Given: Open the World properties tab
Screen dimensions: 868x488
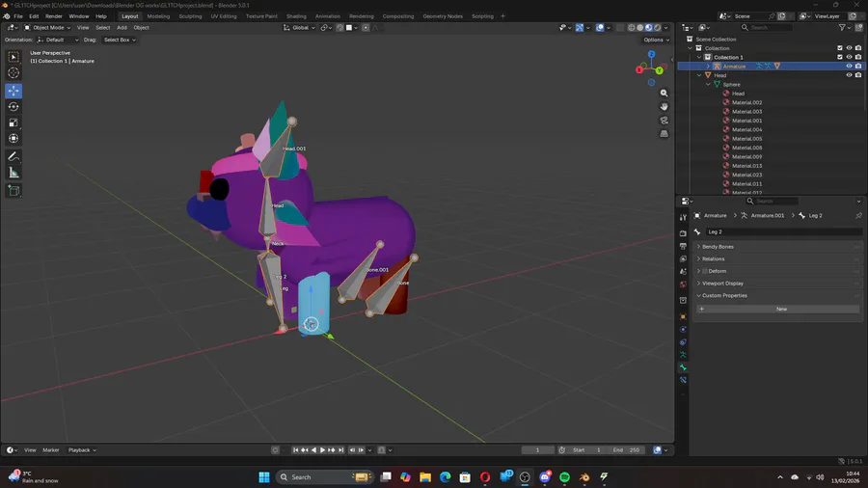Looking at the screenshot, I should click(683, 285).
